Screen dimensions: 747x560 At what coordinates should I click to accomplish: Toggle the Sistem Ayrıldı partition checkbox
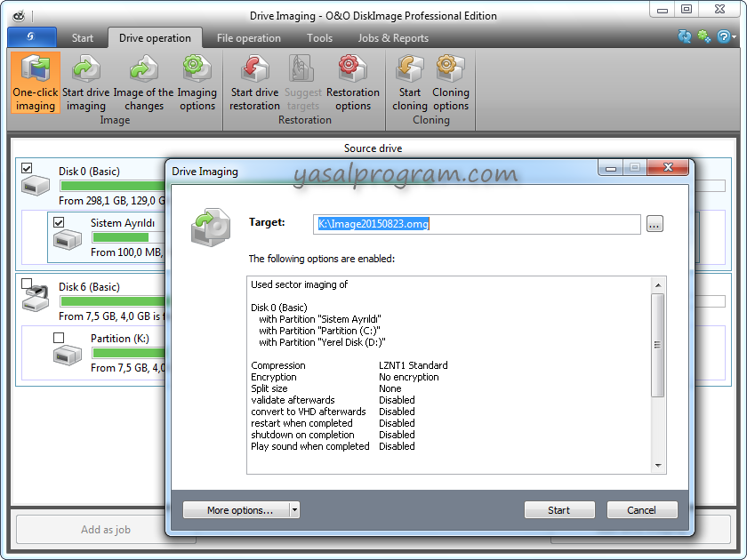pyautogui.click(x=59, y=222)
